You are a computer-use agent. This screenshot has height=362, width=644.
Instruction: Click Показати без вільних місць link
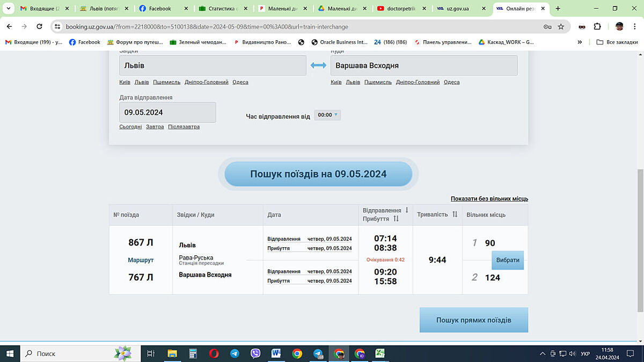489,198
